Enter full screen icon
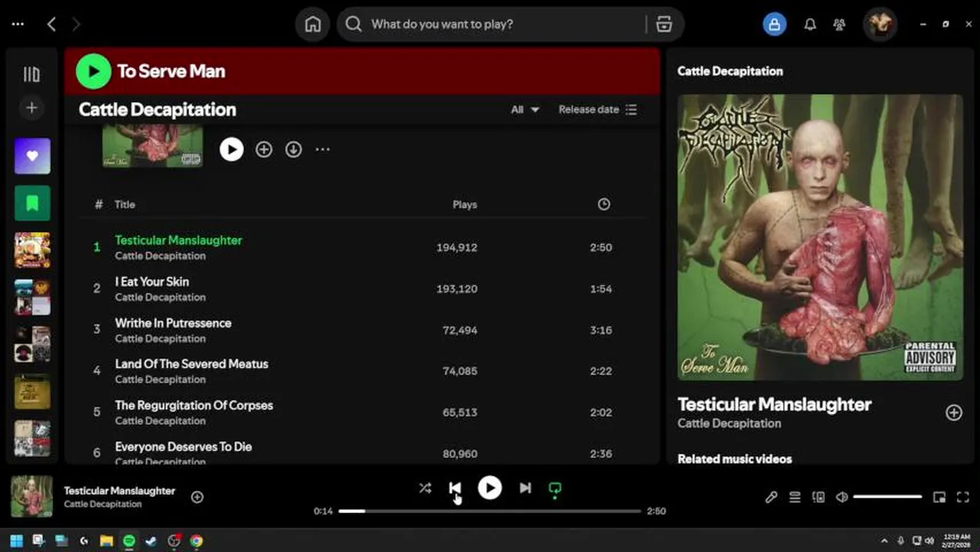Image resolution: width=980 pixels, height=552 pixels. pos(964,498)
